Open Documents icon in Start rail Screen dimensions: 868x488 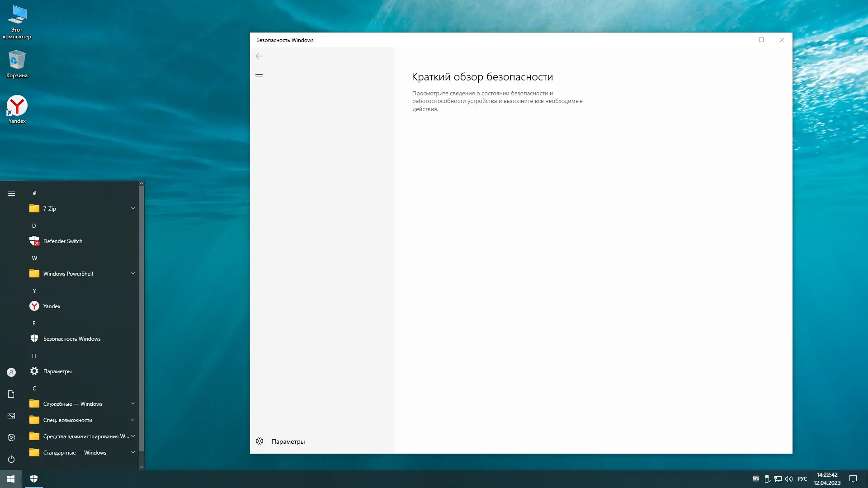click(x=11, y=394)
